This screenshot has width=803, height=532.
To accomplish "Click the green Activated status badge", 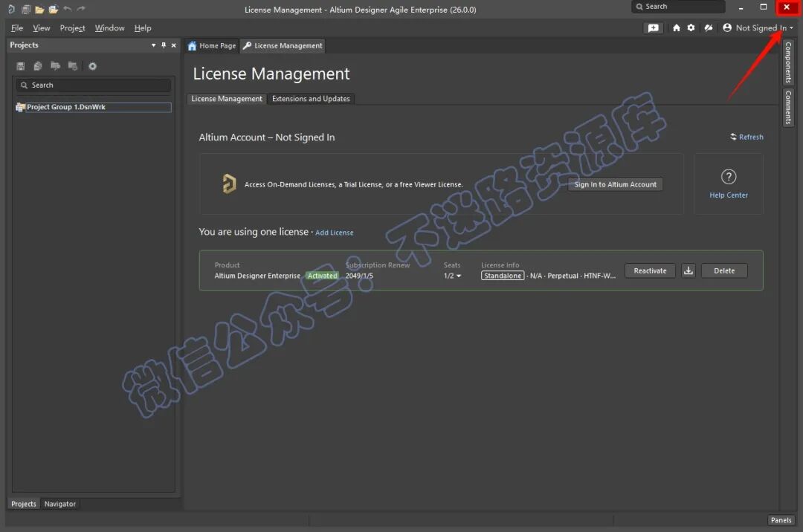I will (322, 276).
